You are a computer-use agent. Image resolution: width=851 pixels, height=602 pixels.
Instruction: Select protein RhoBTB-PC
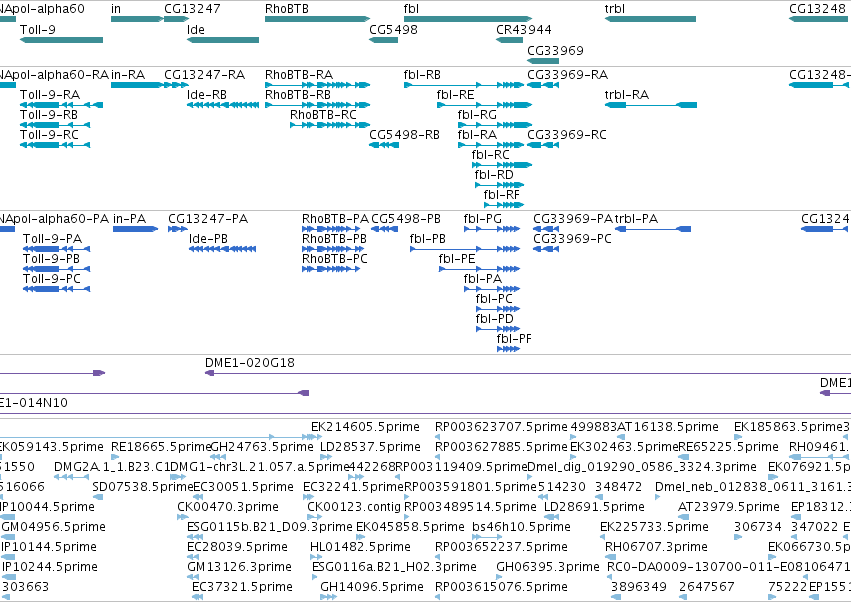331,269
